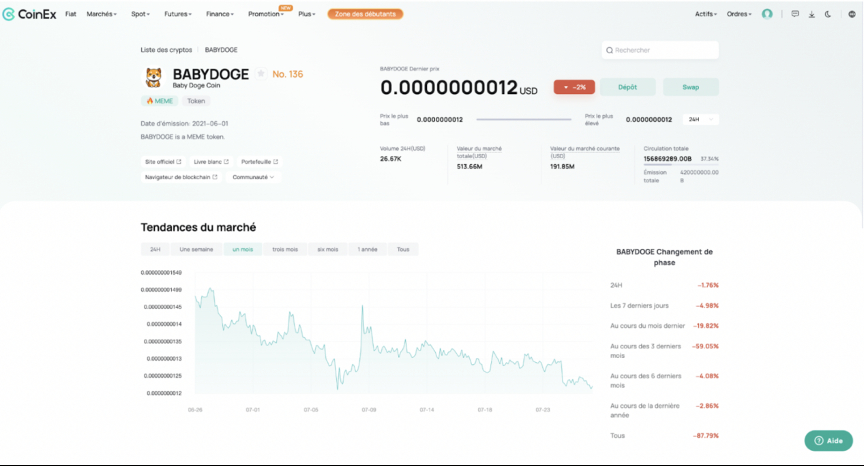Click the MEME tag
Image resolution: width=864 pixels, height=466 pixels.
tap(159, 101)
